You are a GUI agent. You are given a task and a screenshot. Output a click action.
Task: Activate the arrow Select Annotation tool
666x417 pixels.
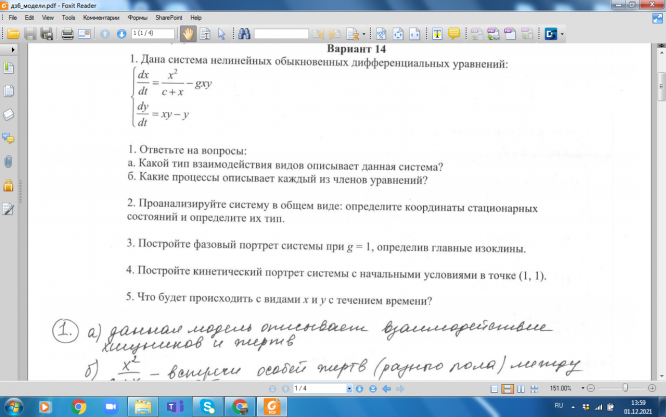pyautogui.click(x=221, y=34)
